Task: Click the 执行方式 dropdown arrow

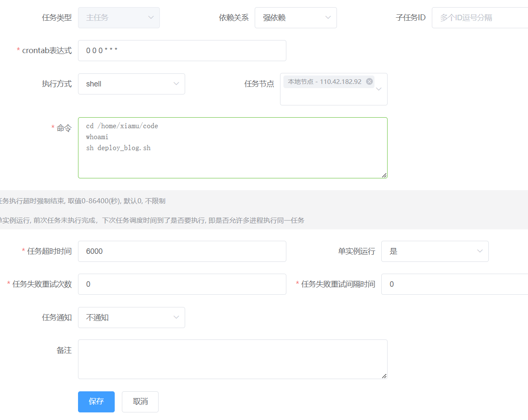Action: click(176, 84)
